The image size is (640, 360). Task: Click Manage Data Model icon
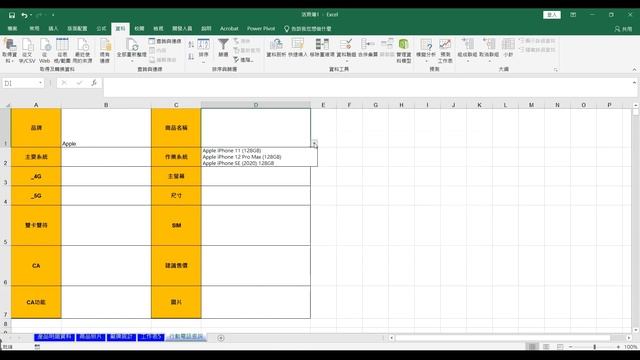pyautogui.click(x=404, y=51)
